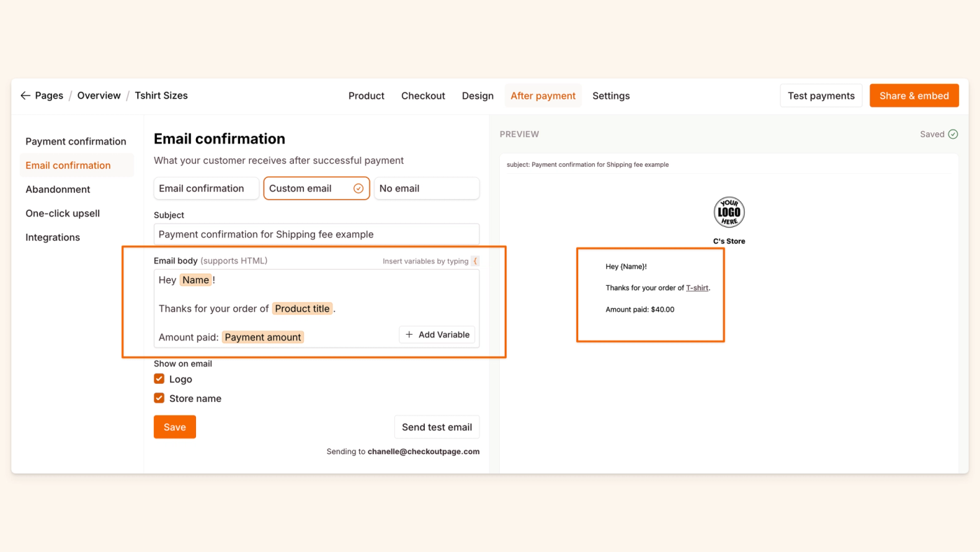This screenshot has width=980, height=552.
Task: Click the "(supports HTML)" hint text
Action: pos(234,261)
